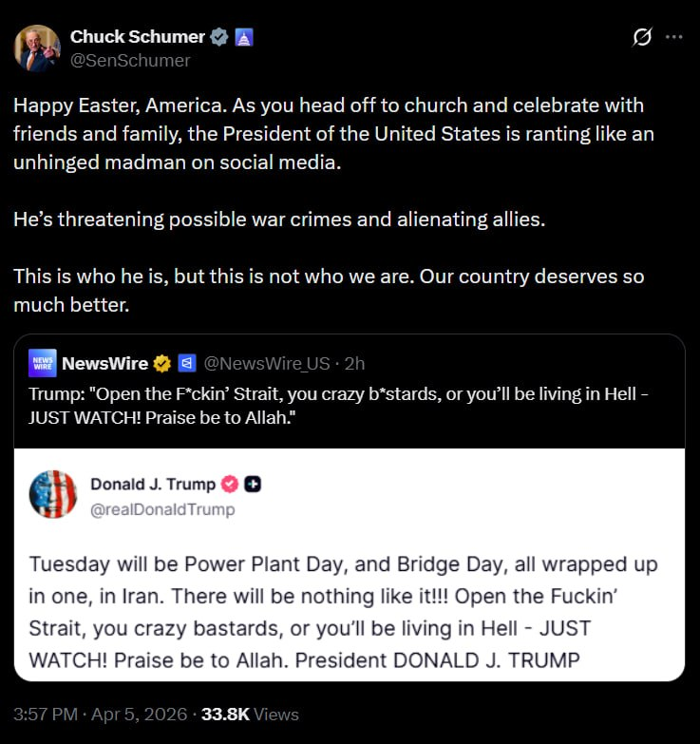Click Chuck Schumer's profile avatar
Viewport: 700px width, 744px height.
[x=37, y=48]
